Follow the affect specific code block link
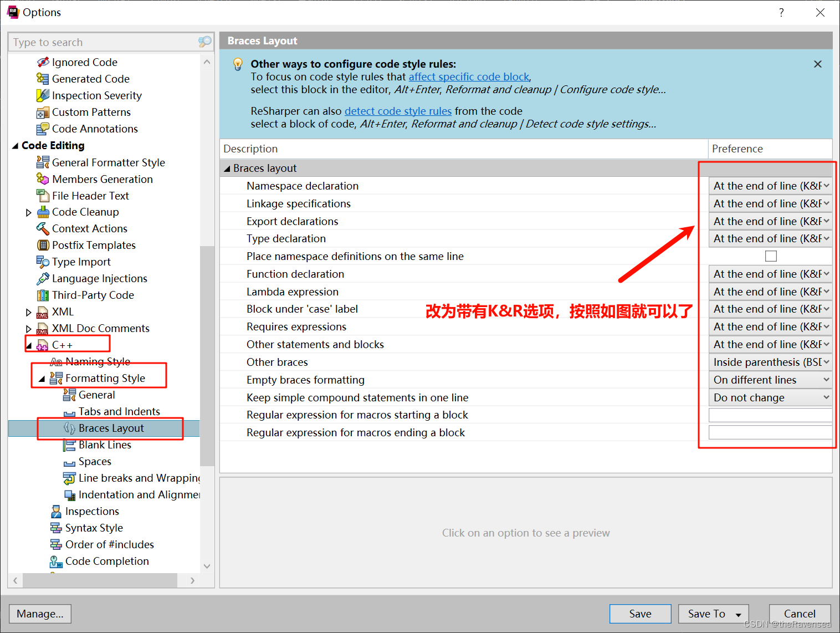 click(x=469, y=76)
